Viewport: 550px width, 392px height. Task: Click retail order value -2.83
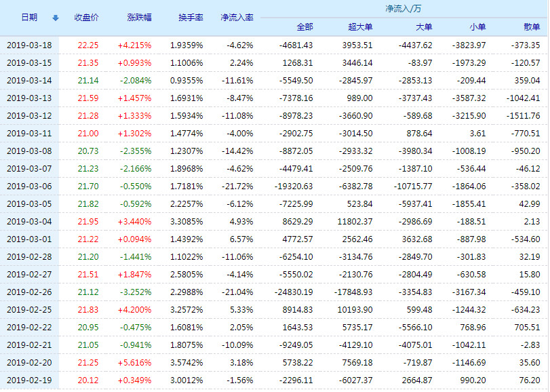(531, 345)
